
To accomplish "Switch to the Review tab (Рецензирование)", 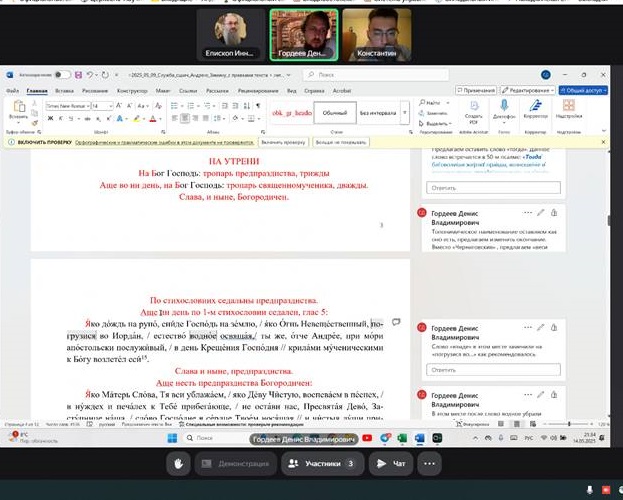I will click(251, 90).
